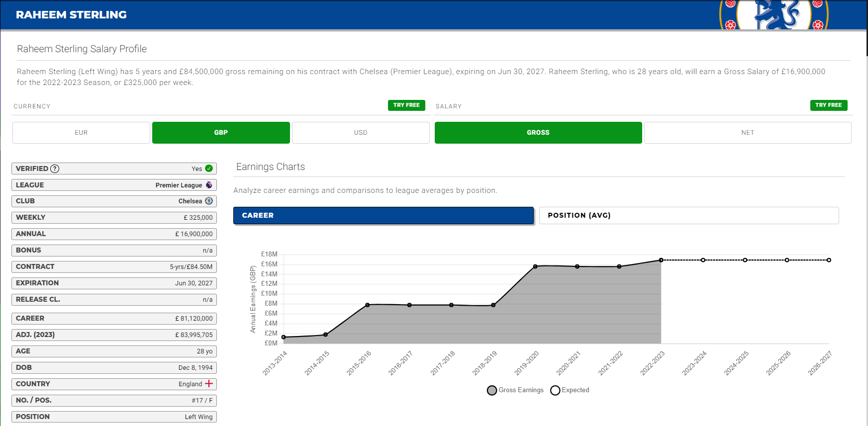Click the Chelsea club badge icon
This screenshot has height=426, width=868.
click(209, 201)
